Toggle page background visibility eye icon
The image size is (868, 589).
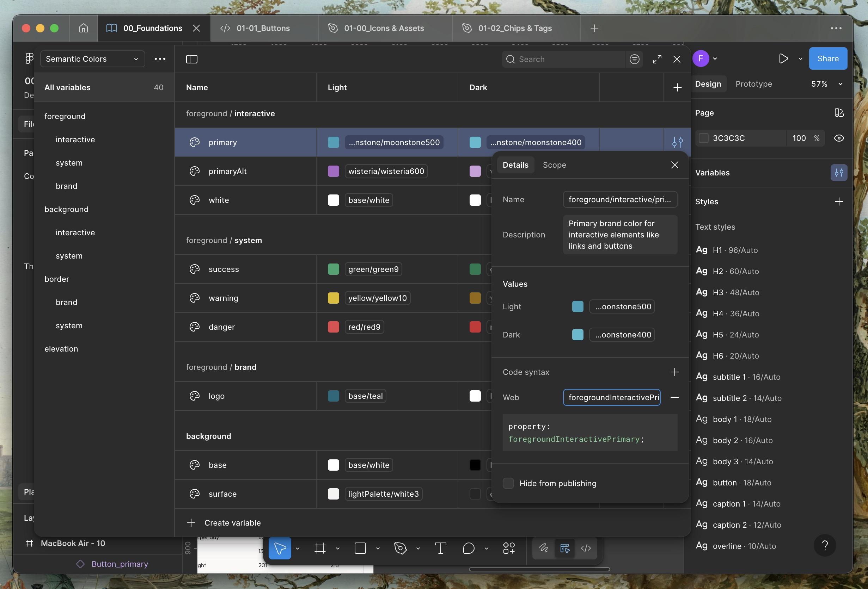click(839, 138)
